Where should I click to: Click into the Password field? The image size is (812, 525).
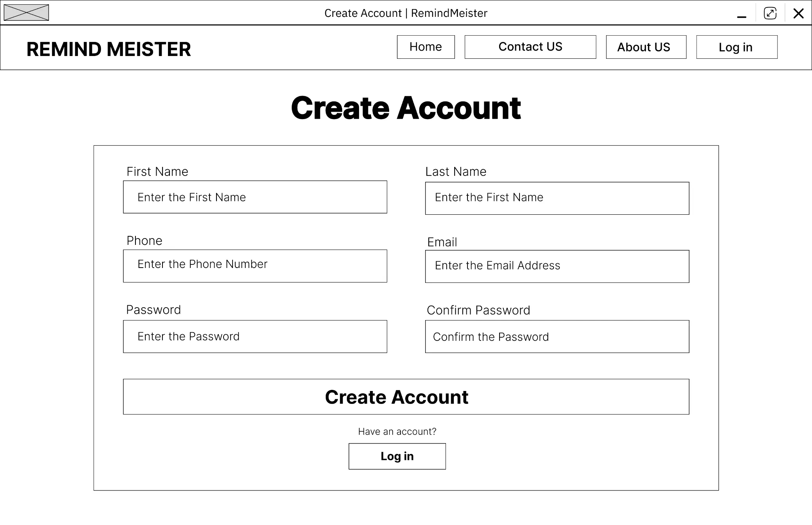255,337
